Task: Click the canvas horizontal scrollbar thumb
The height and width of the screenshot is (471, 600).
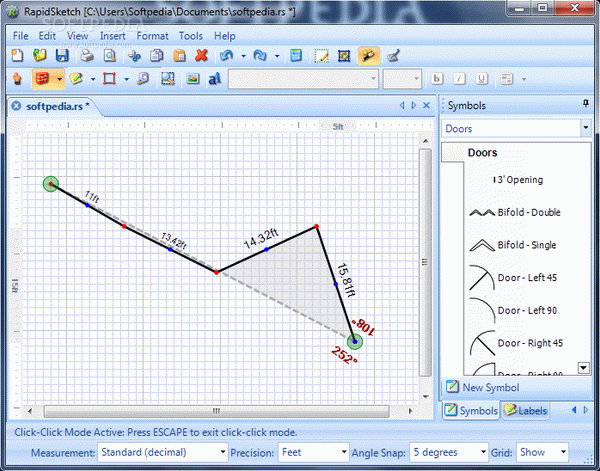Action: [x=217, y=411]
